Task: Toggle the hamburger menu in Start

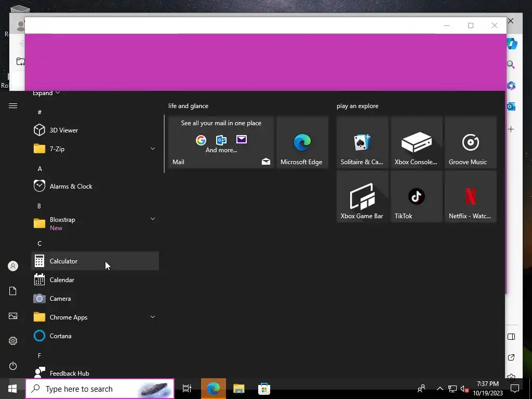Action: pos(13,106)
